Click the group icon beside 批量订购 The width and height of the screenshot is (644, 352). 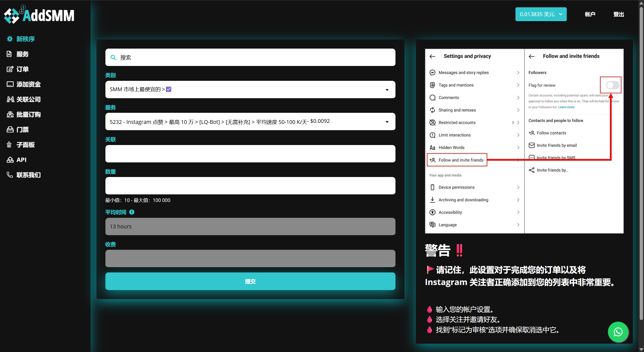[x=10, y=114]
